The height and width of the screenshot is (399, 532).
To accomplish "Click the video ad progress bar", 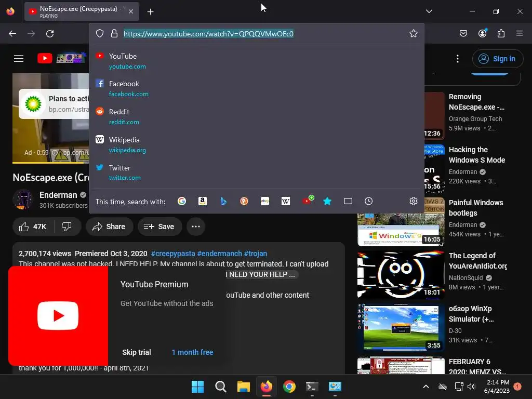I will [50, 163].
